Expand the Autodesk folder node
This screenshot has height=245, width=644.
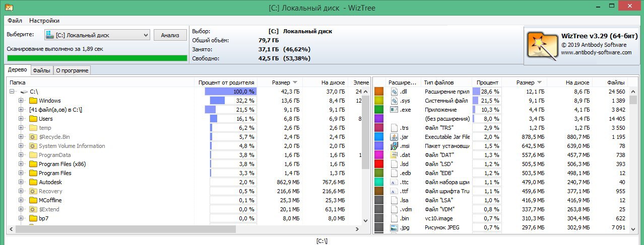coord(21,182)
